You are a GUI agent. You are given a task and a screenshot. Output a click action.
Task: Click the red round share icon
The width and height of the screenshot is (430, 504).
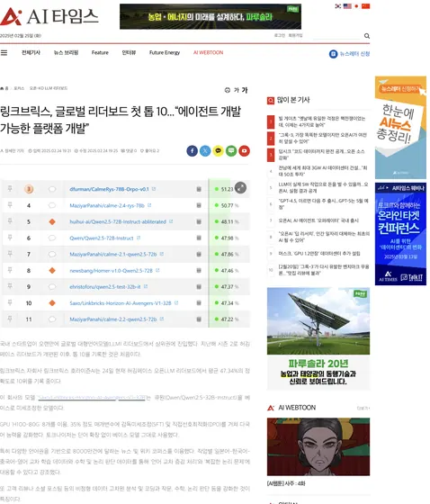pos(245,151)
